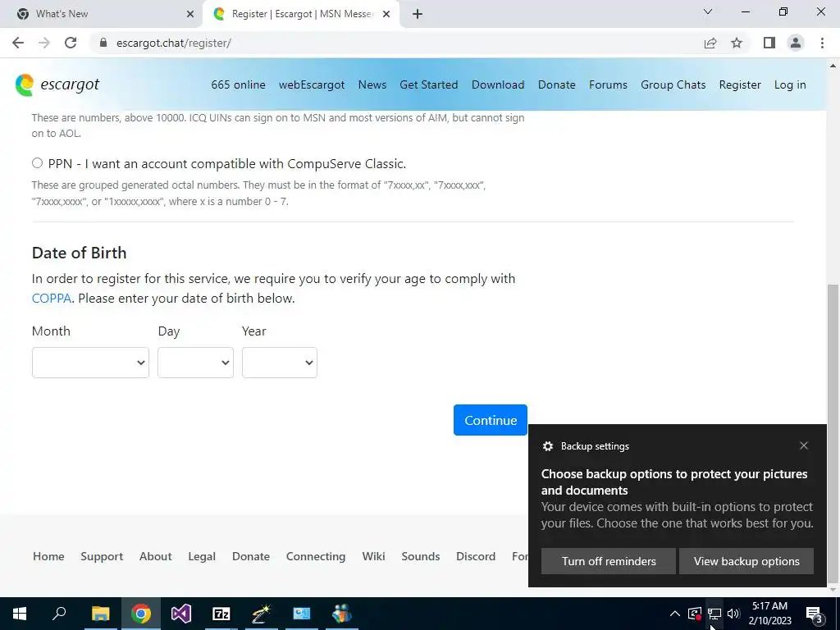The height and width of the screenshot is (630, 840).
Task: Open the footer Home link
Action: pos(48,556)
